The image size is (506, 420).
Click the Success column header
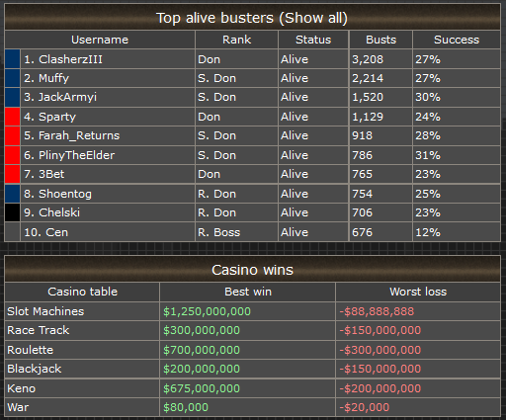457,40
